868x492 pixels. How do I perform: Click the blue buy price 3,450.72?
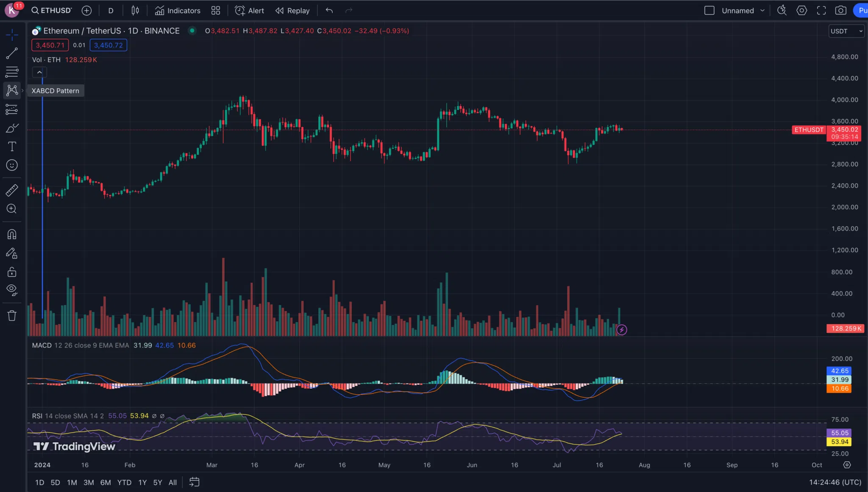[108, 45]
